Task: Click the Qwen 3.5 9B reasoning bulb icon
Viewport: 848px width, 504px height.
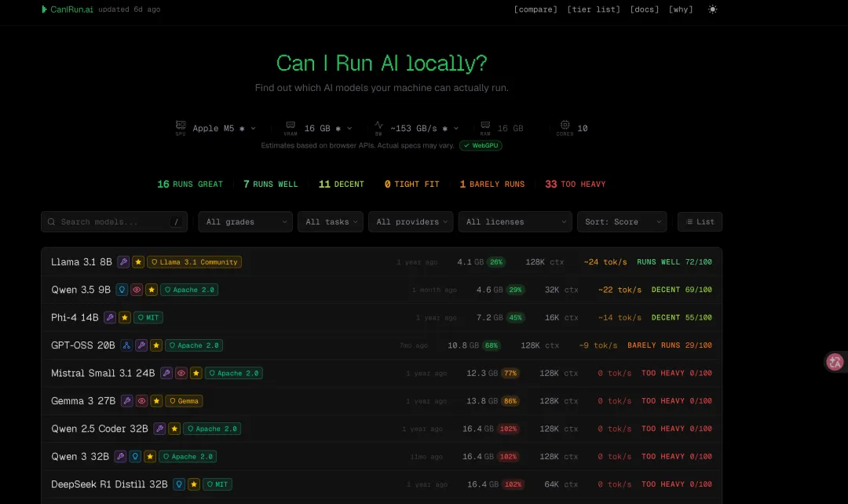Action: click(x=122, y=290)
